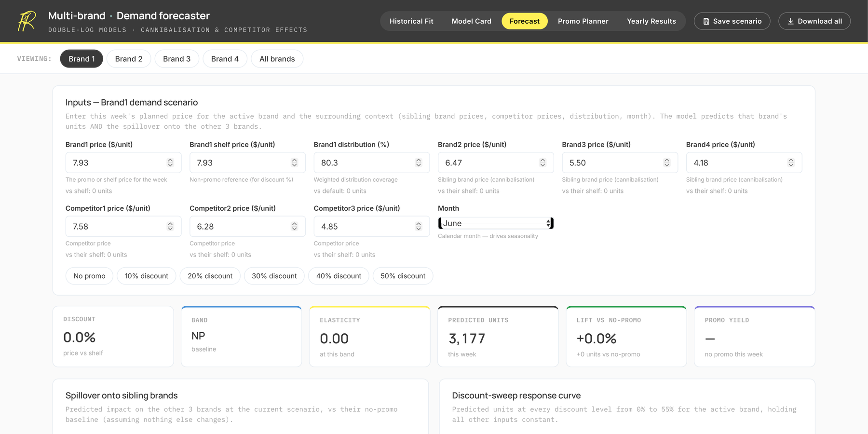This screenshot has width=868, height=434.
Task: Click 'Multi-brand · Demand forecaster' title
Action: coord(129,15)
